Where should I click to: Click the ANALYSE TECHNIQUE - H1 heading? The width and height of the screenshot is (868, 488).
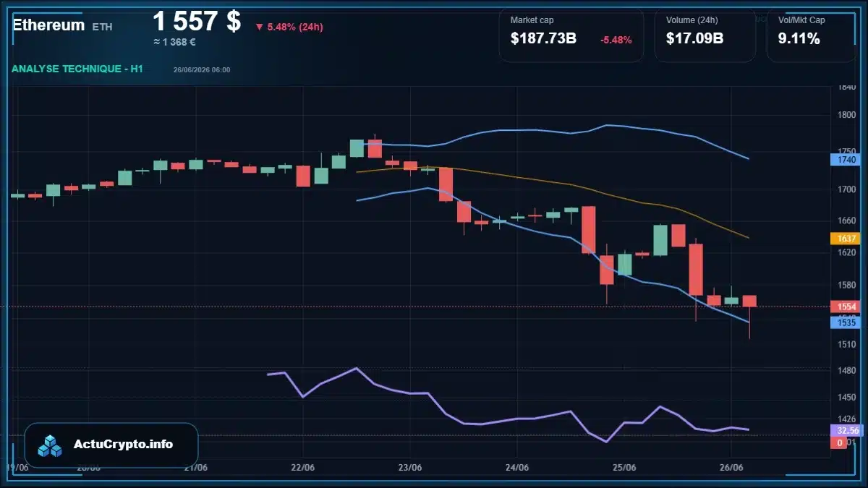click(x=77, y=69)
